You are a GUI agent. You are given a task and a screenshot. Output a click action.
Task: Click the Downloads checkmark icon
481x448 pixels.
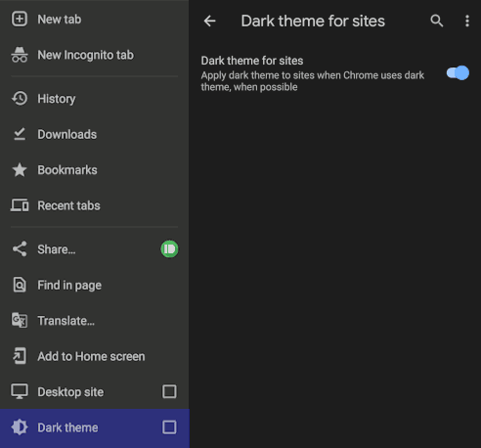click(20, 134)
